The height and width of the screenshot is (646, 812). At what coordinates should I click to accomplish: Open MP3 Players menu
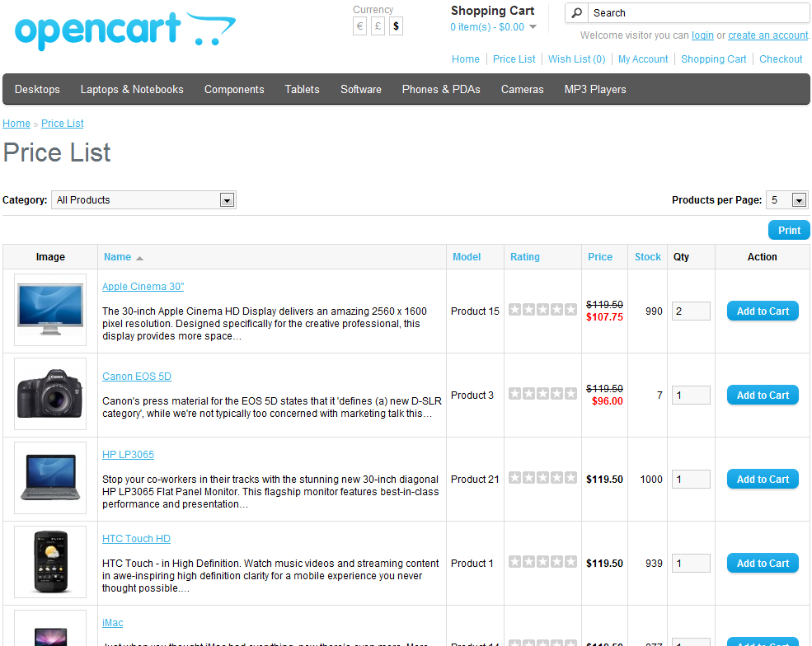click(x=595, y=90)
